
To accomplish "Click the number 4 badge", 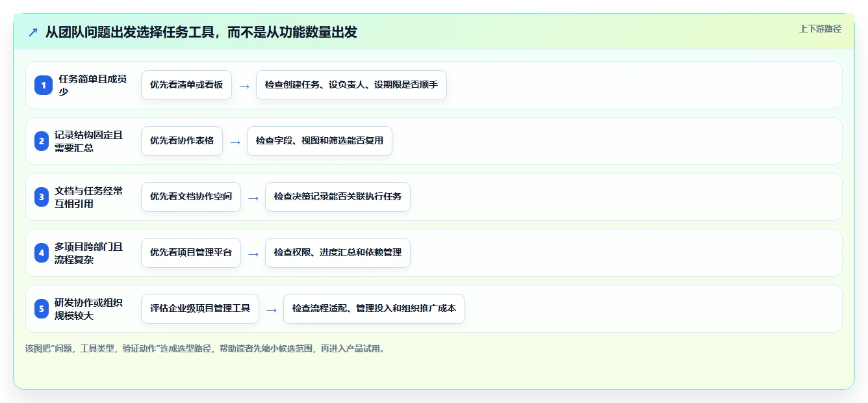I will point(42,253).
